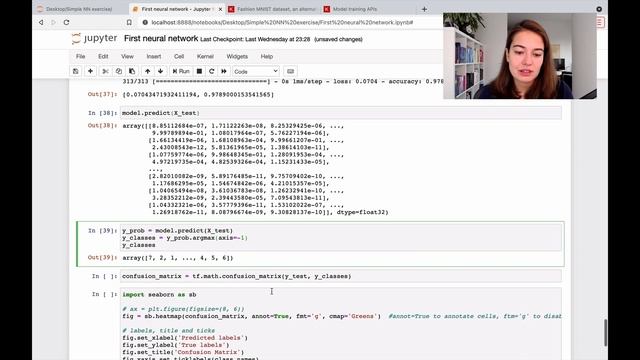
Task: Run the selected cell
Action: 181,71
